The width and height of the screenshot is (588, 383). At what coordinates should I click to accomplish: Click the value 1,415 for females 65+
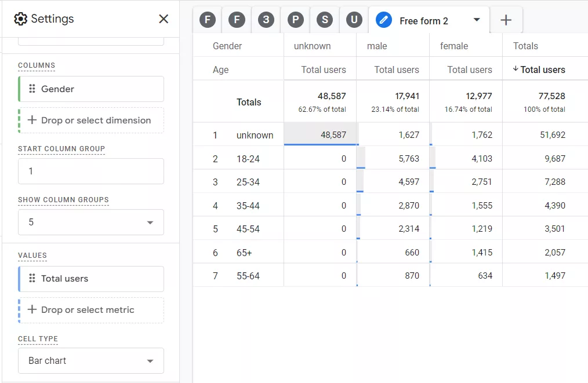pyautogui.click(x=482, y=252)
